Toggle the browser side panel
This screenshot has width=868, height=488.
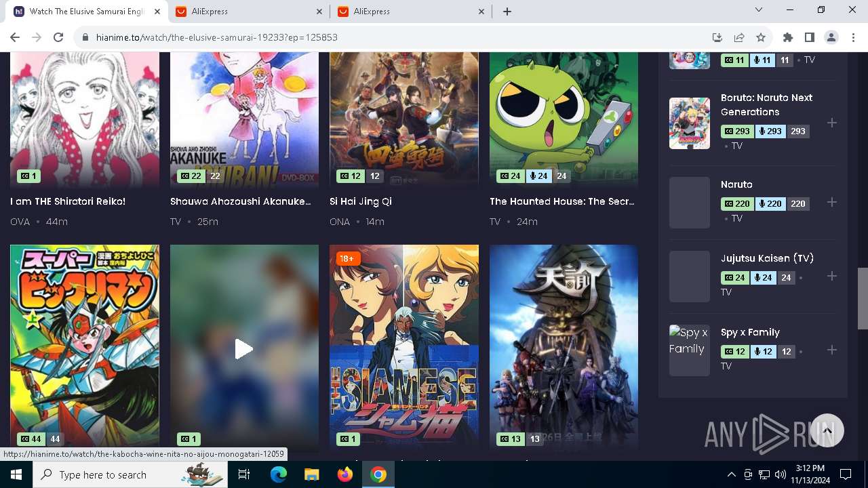809,37
